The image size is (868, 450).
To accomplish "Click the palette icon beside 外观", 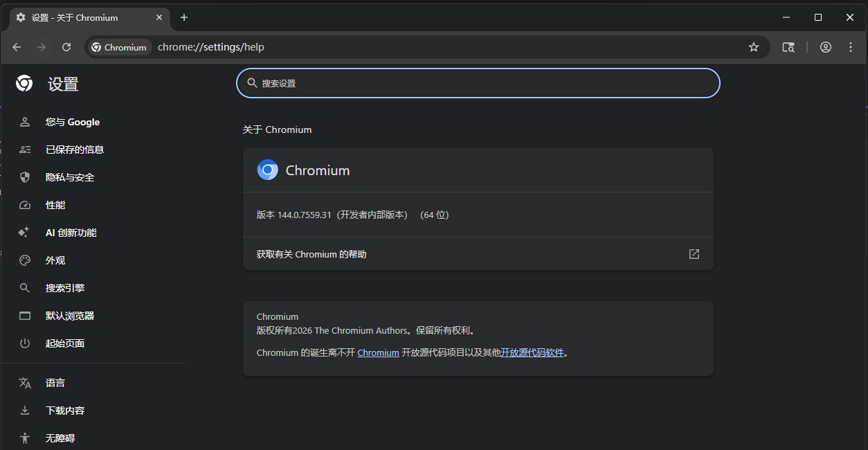I will [x=25, y=260].
